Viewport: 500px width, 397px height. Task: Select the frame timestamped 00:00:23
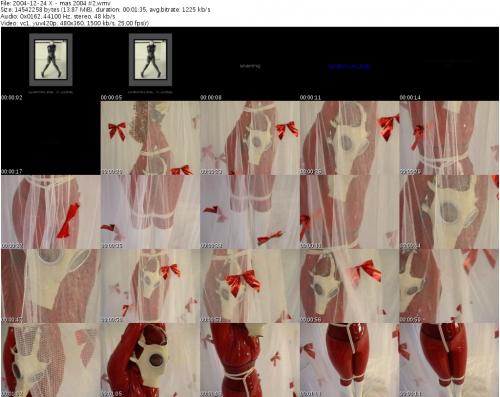tap(250, 138)
